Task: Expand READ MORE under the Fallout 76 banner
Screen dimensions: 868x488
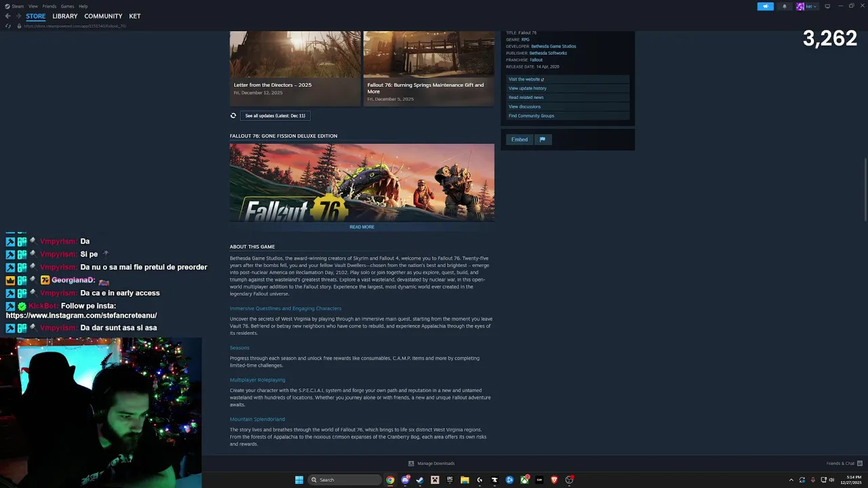Action: 362,227
